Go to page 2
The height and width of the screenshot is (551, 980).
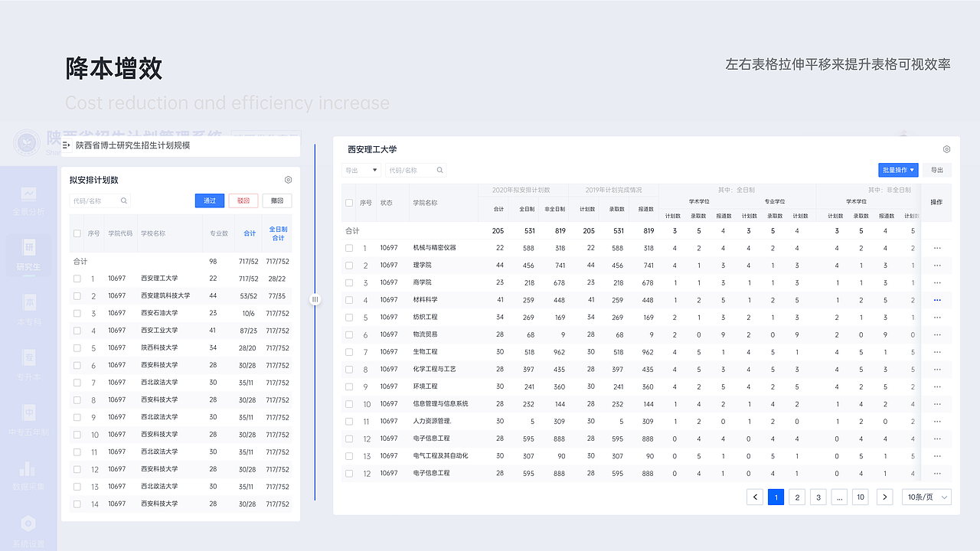pos(797,497)
